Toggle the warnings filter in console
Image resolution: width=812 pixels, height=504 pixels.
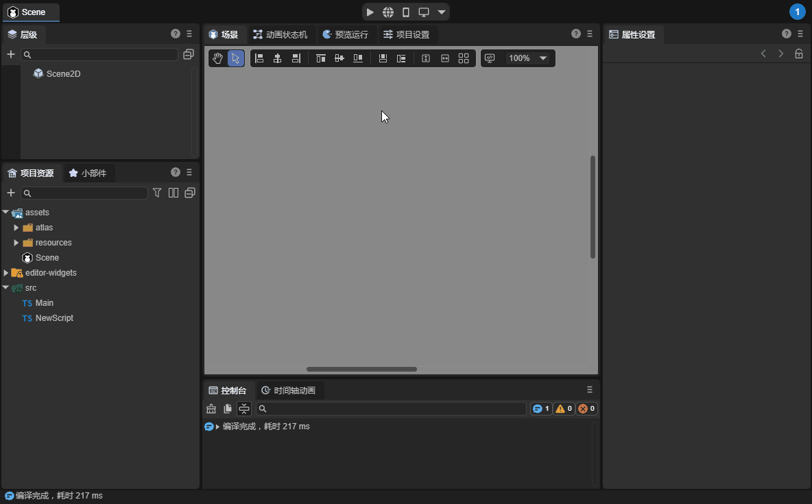click(x=564, y=409)
